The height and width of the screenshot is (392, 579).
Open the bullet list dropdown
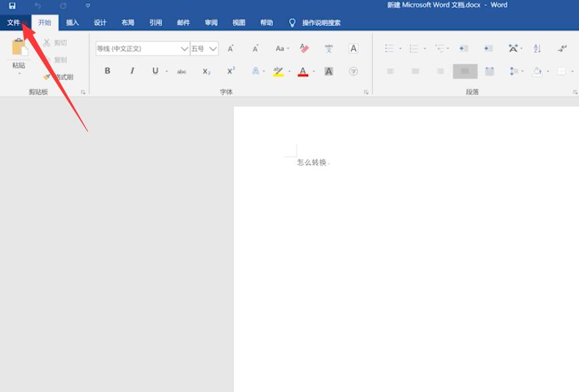400,48
